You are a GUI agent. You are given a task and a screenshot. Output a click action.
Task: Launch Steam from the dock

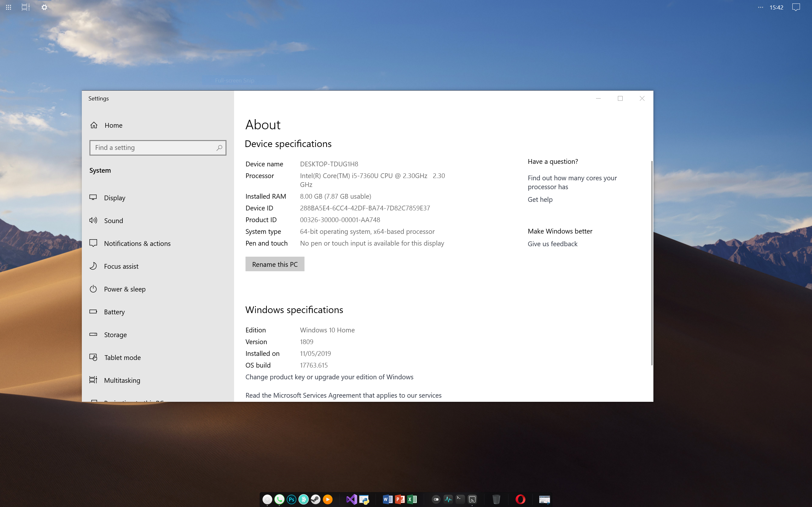(x=315, y=499)
